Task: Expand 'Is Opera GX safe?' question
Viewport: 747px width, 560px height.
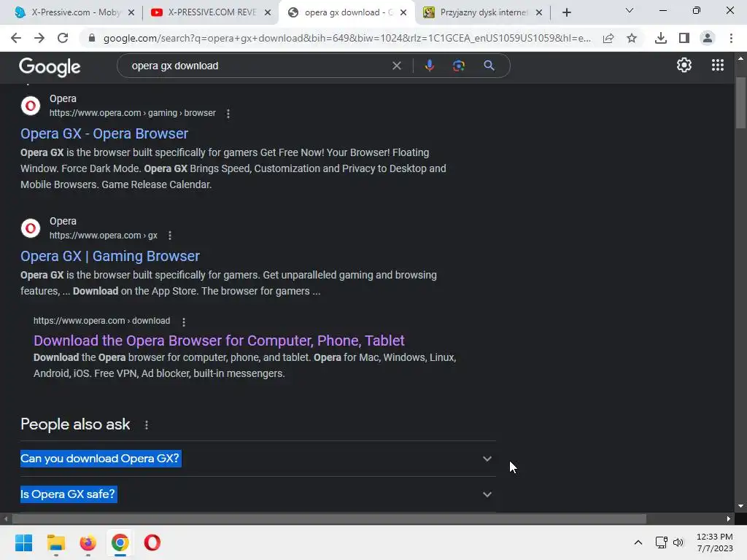Action: coord(258,494)
